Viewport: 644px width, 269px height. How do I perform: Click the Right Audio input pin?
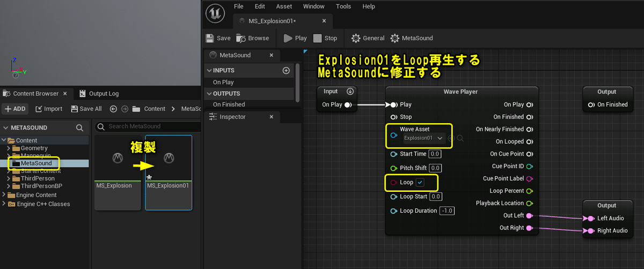coord(590,231)
